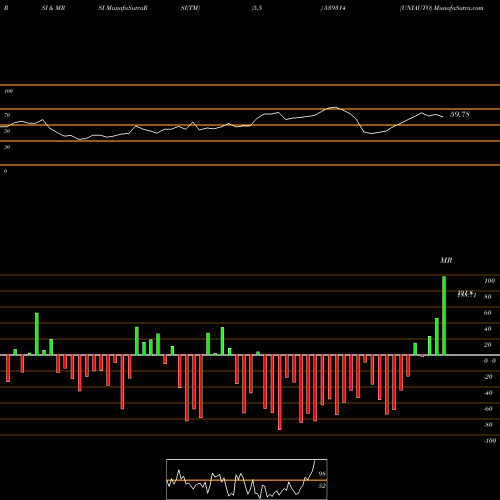Click the MR value label beside the tallest green bar
Viewport: 500px width, 500px height.
pyautogui.click(x=466, y=294)
